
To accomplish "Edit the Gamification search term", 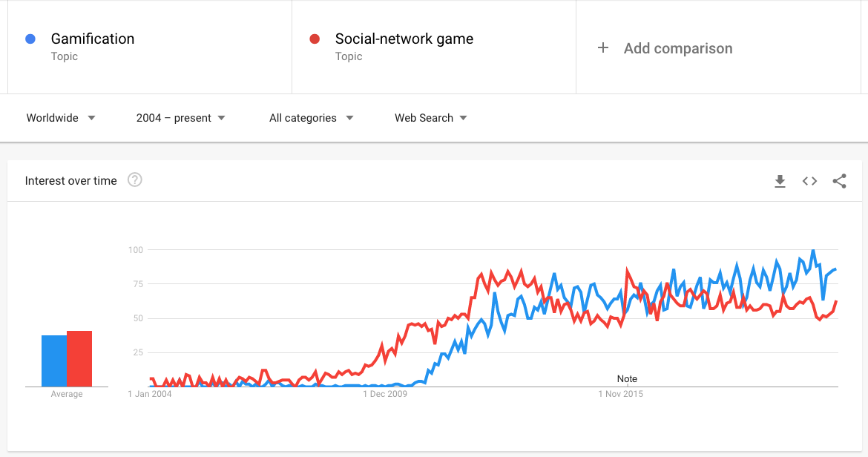I will pos(93,39).
